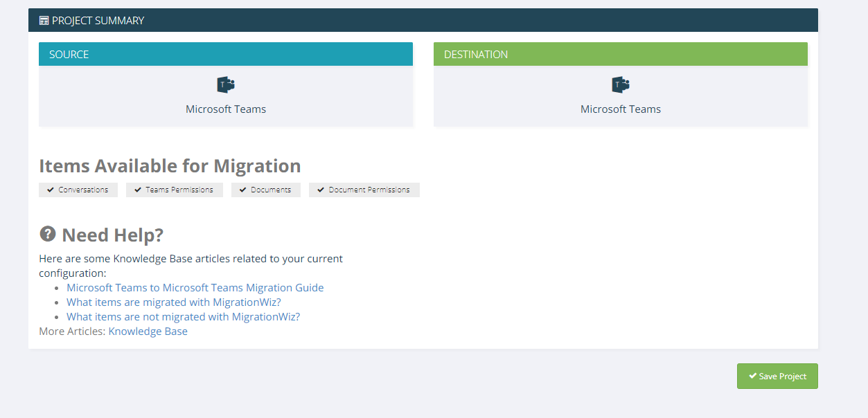Open 'What items are migrated with MigrationWiz?'

click(x=174, y=302)
